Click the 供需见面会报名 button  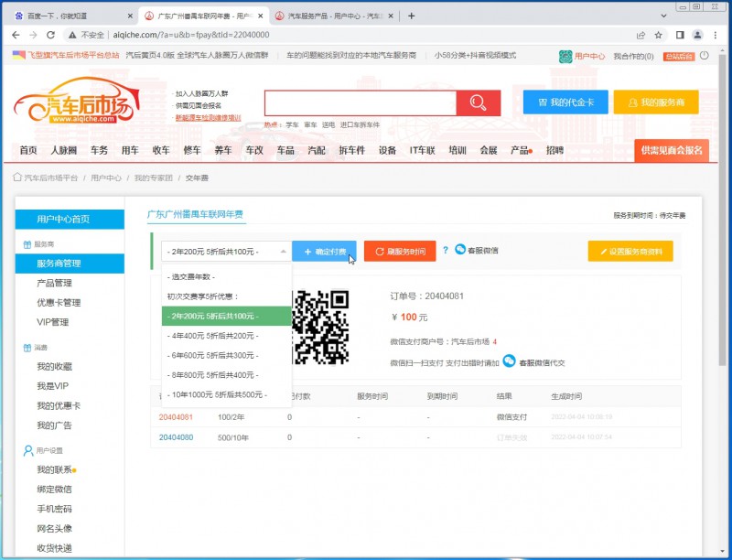[x=672, y=150]
